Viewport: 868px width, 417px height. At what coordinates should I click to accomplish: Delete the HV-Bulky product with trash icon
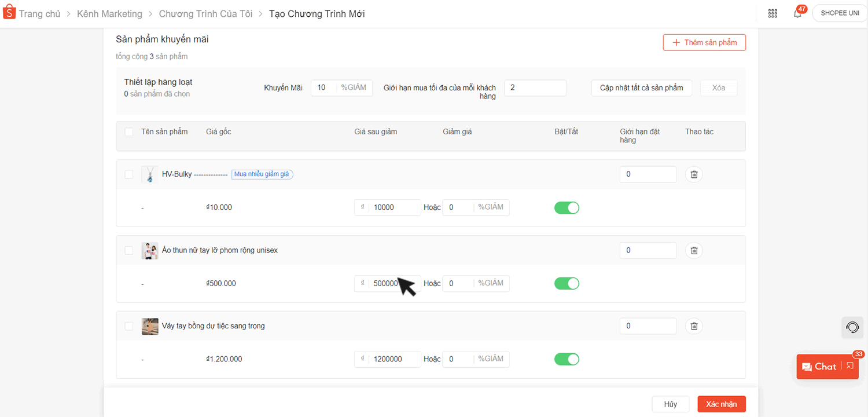pos(694,174)
